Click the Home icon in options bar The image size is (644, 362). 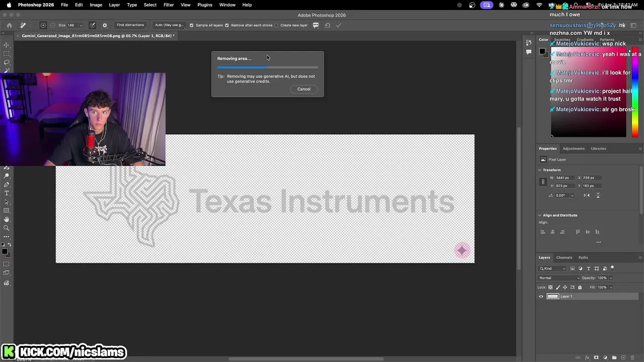[10, 25]
